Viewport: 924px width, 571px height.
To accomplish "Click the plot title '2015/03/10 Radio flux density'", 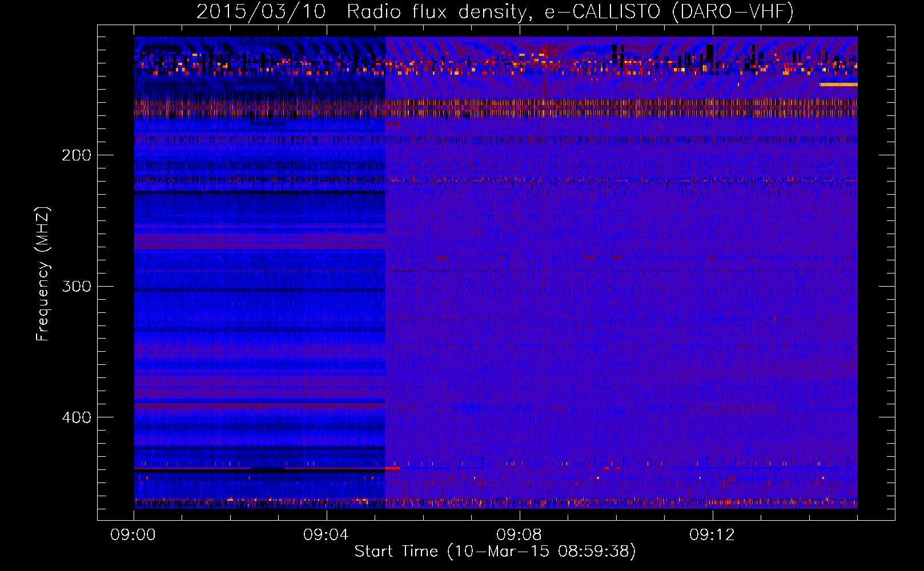I will coord(361,11).
